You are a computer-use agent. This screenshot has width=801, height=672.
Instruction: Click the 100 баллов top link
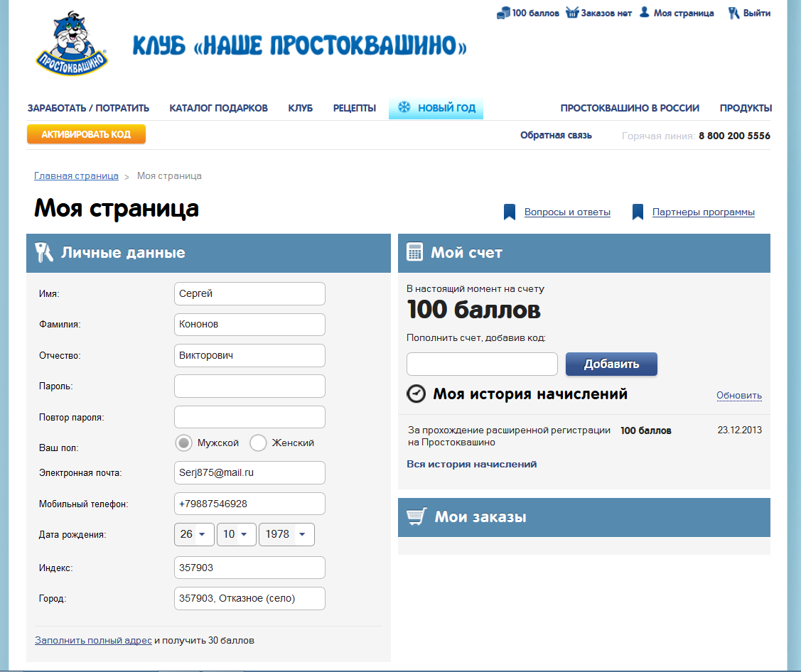[535, 13]
